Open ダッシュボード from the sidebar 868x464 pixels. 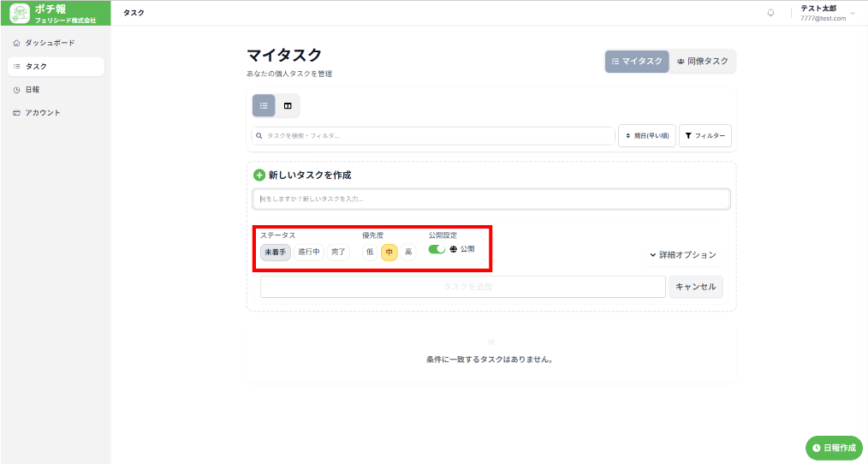point(49,43)
